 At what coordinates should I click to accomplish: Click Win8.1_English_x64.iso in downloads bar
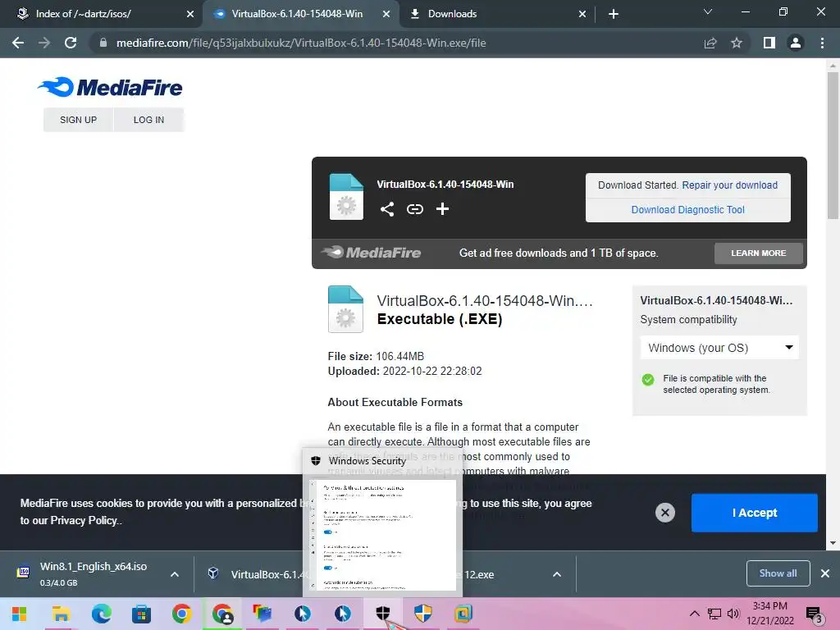[x=94, y=566]
